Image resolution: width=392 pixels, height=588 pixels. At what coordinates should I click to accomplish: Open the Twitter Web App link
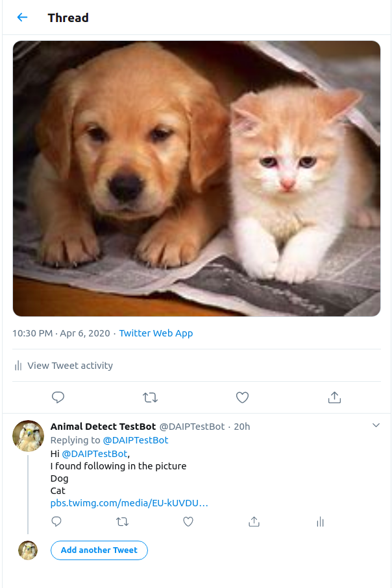pos(156,333)
